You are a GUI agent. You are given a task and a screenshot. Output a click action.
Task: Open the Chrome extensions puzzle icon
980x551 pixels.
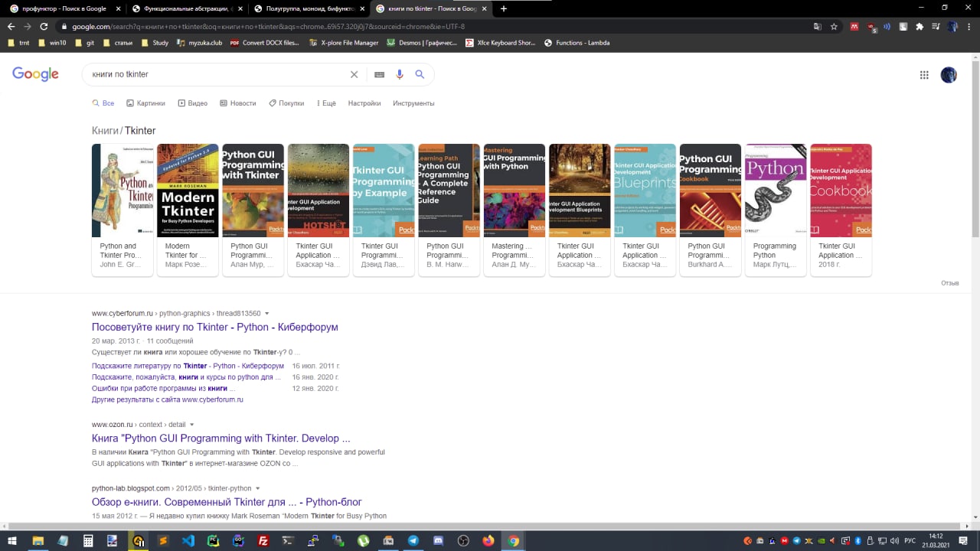(x=920, y=26)
